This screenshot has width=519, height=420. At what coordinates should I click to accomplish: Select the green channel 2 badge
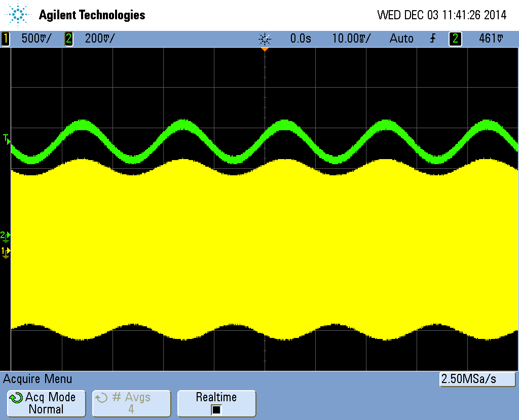coord(68,39)
